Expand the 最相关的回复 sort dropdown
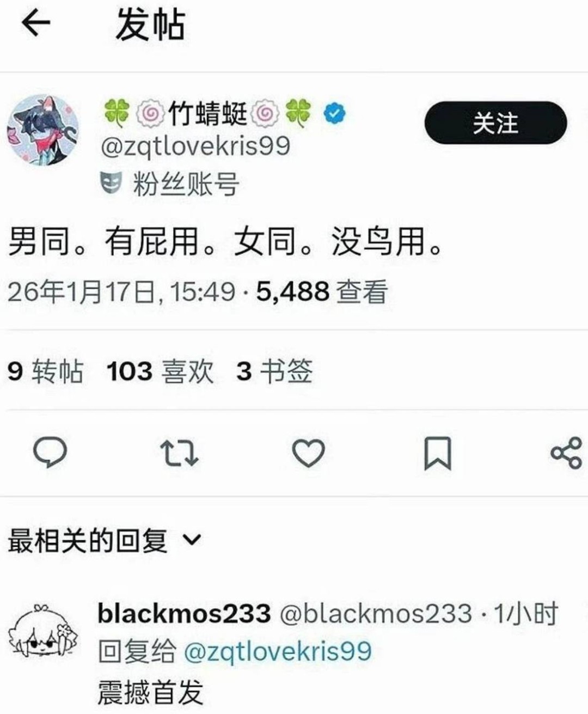 coord(105,540)
